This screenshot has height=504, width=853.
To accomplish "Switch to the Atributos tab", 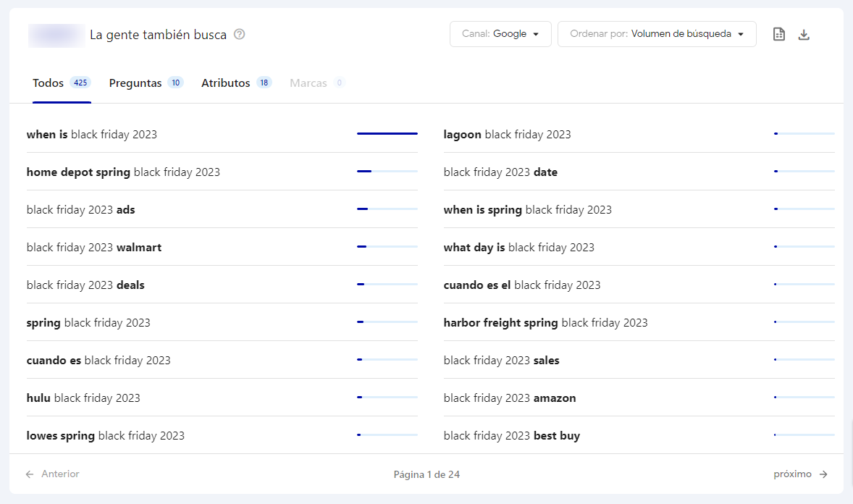I will click(236, 83).
